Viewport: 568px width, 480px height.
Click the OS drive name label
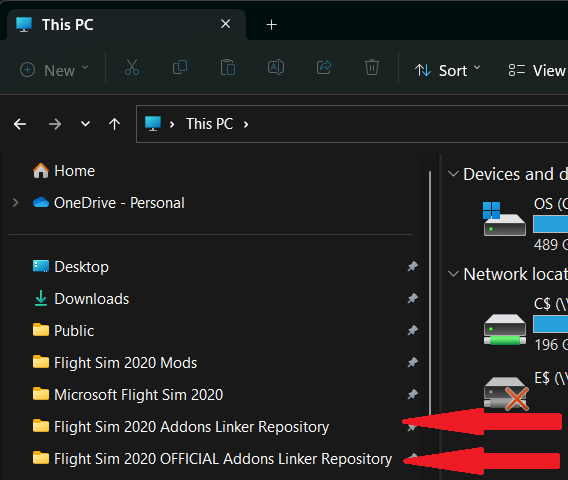[551, 204]
